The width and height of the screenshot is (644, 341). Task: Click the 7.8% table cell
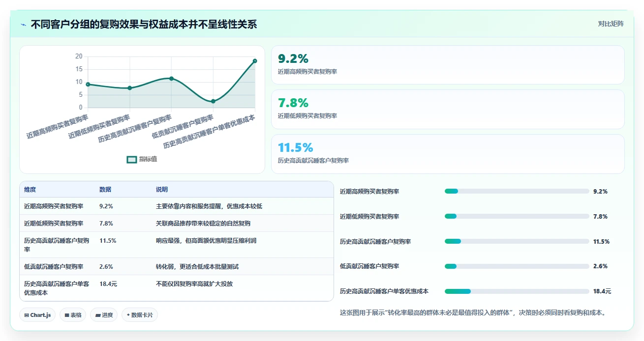(x=106, y=224)
